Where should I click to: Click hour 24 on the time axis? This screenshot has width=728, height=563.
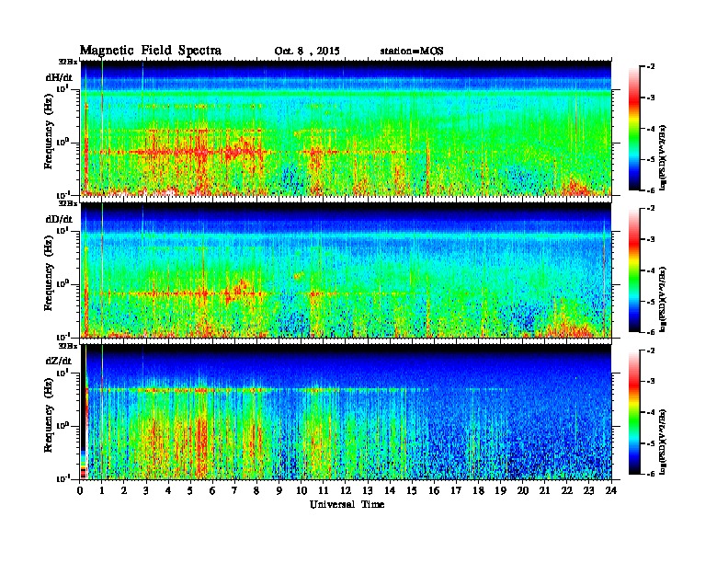(611, 491)
